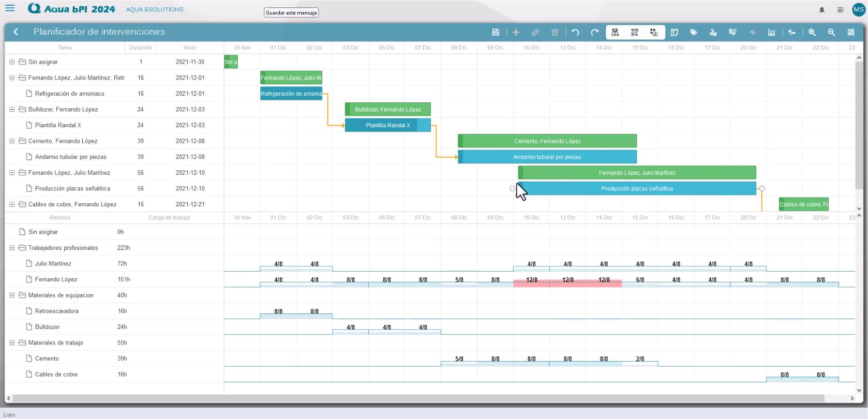Click the critical path toolbar icon
This screenshot has height=419, width=868.
(792, 32)
